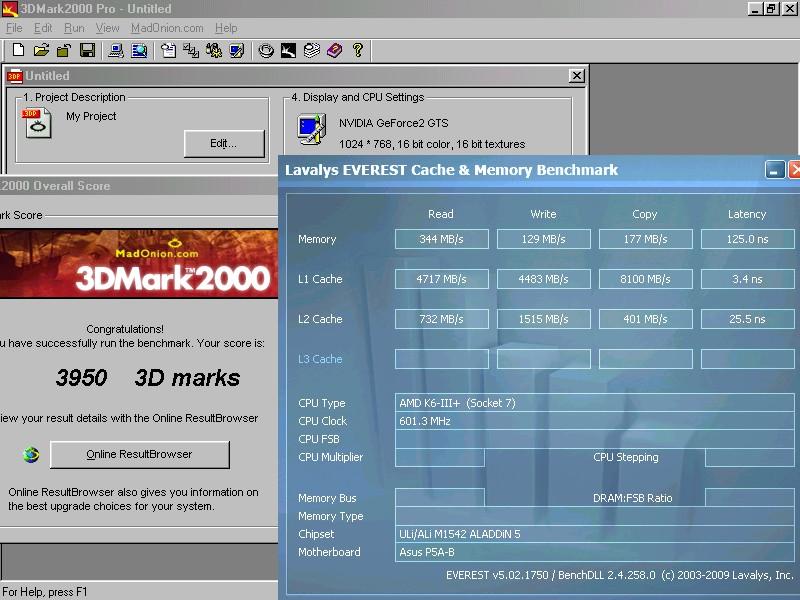This screenshot has width=800, height=600.
Task: Click the CPU Clock 601.3 MHz field
Action: [x=594, y=421]
